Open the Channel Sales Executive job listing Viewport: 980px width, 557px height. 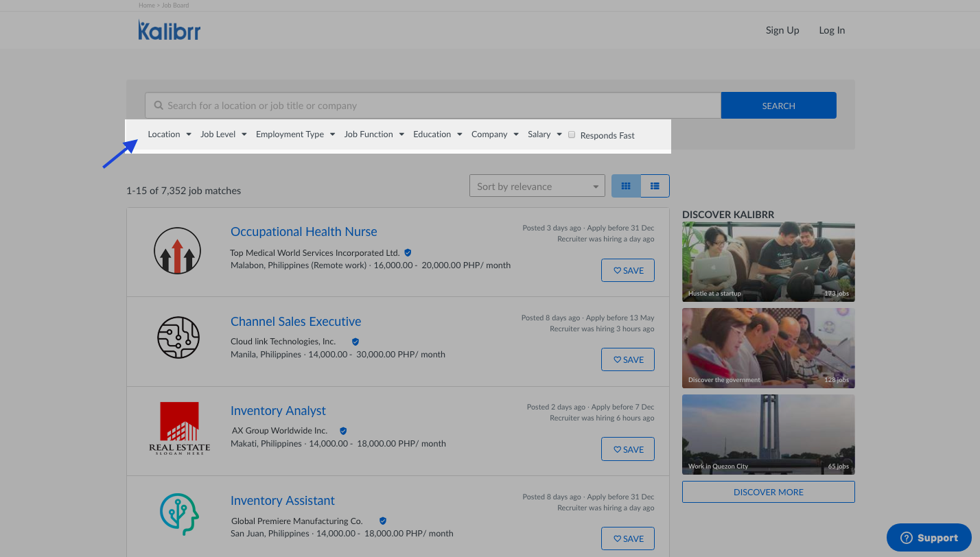point(296,322)
